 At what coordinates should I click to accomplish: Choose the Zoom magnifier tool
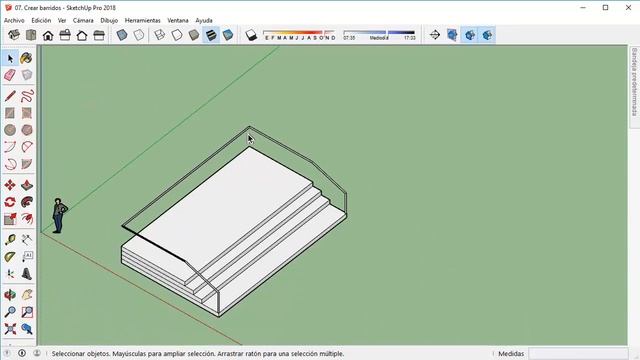point(10,312)
